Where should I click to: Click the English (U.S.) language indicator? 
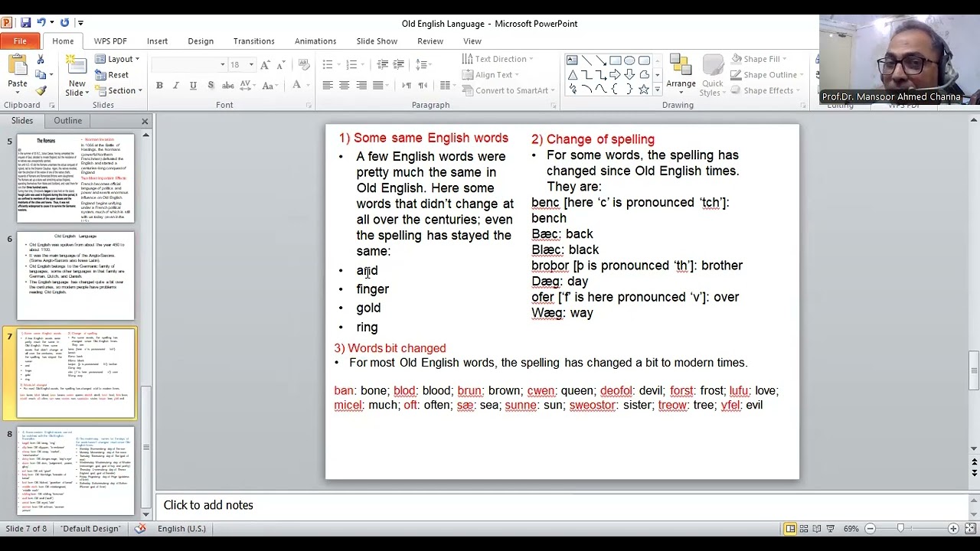click(x=181, y=528)
